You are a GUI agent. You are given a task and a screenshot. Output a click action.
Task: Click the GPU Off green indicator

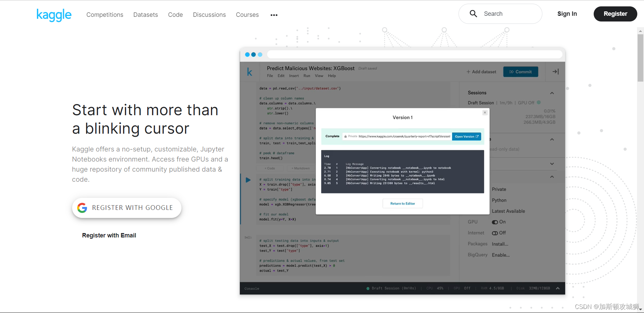539,102
